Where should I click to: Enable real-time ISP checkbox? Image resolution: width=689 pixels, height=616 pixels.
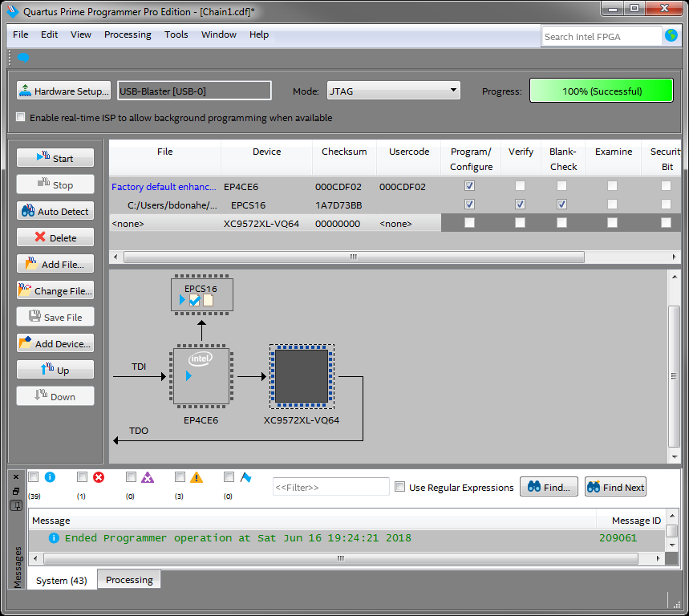point(20,117)
